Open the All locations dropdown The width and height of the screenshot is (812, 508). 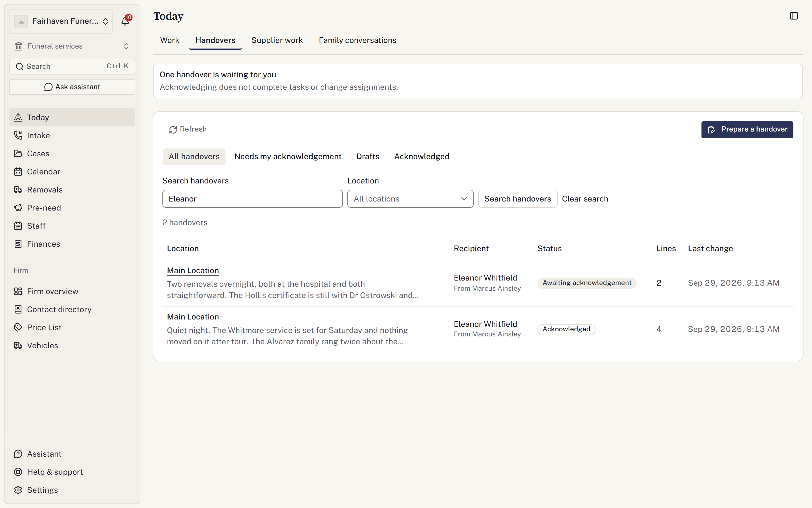410,199
